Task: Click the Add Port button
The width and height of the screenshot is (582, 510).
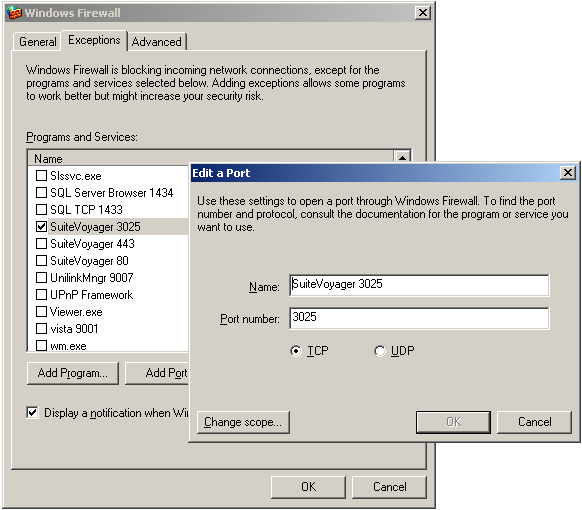Action: click(x=157, y=373)
